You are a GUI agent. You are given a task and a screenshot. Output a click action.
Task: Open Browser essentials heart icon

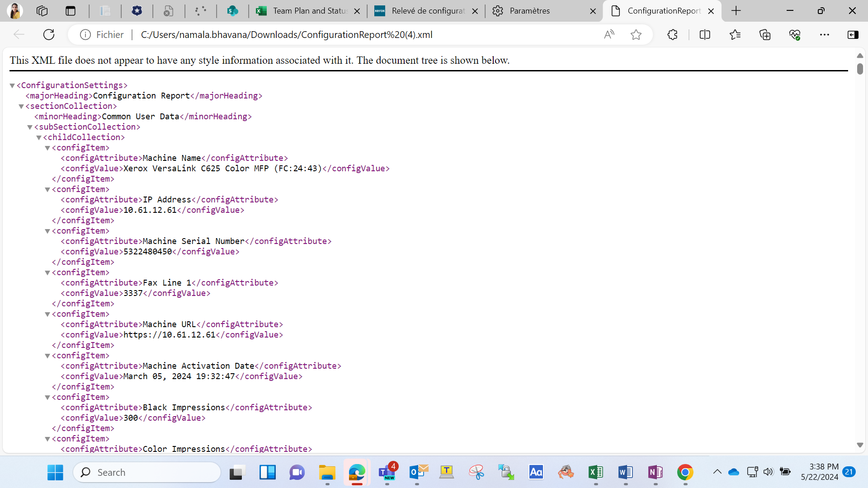795,35
